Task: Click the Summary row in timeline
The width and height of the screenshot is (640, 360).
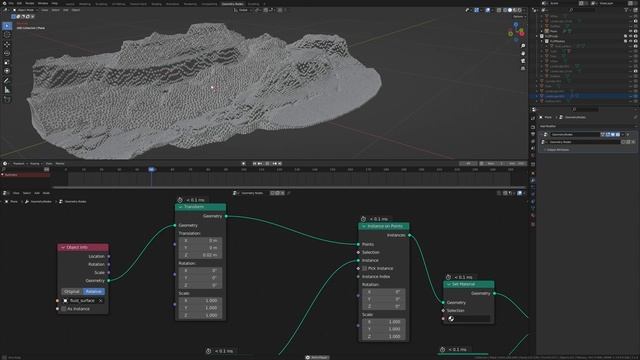Action: point(25,175)
